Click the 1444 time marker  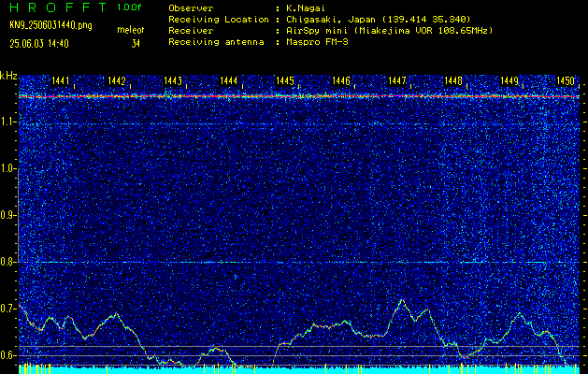(x=229, y=80)
